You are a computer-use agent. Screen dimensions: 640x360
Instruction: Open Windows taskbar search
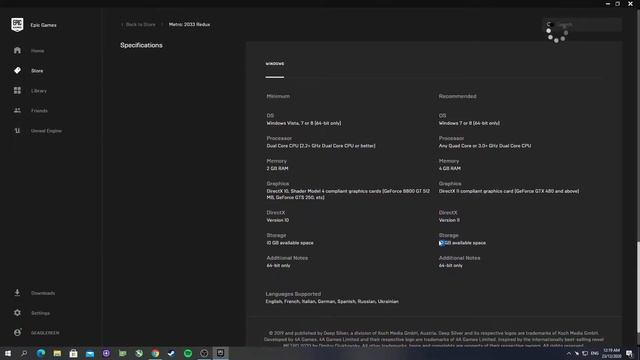24,353
